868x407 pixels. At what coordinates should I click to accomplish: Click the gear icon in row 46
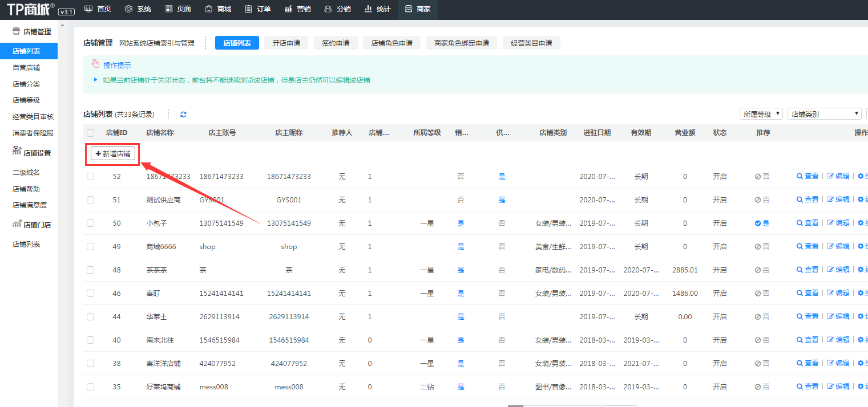click(x=861, y=294)
